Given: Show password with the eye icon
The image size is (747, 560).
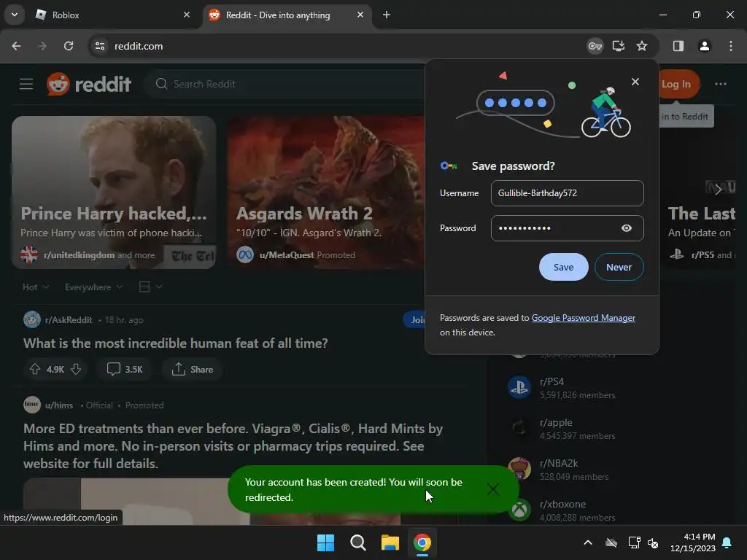Looking at the screenshot, I should pyautogui.click(x=627, y=228).
